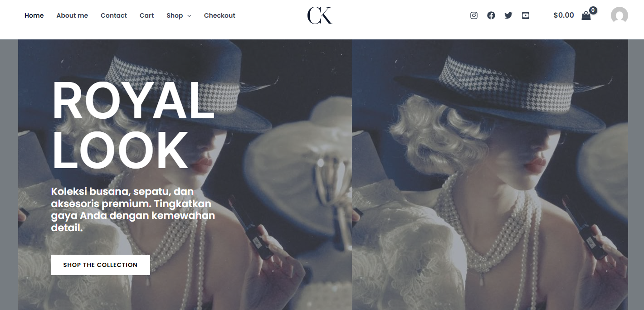Image resolution: width=644 pixels, height=310 pixels.
Task: Open the Contact page link
Action: click(114, 15)
